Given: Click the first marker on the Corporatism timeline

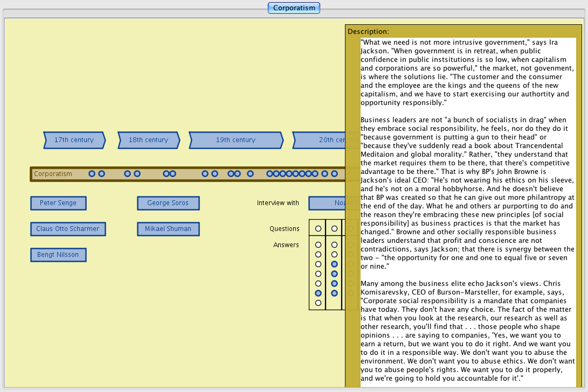Looking at the screenshot, I should (x=92, y=174).
